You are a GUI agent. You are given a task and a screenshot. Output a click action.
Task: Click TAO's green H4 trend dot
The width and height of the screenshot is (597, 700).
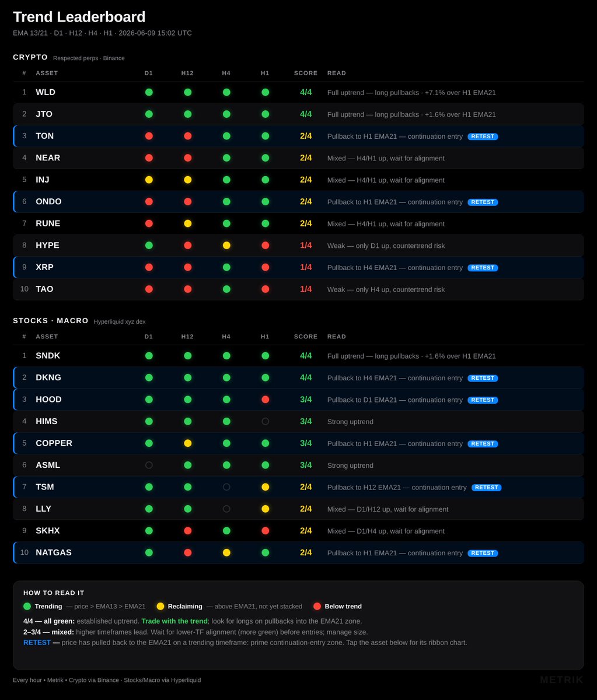tap(226, 289)
